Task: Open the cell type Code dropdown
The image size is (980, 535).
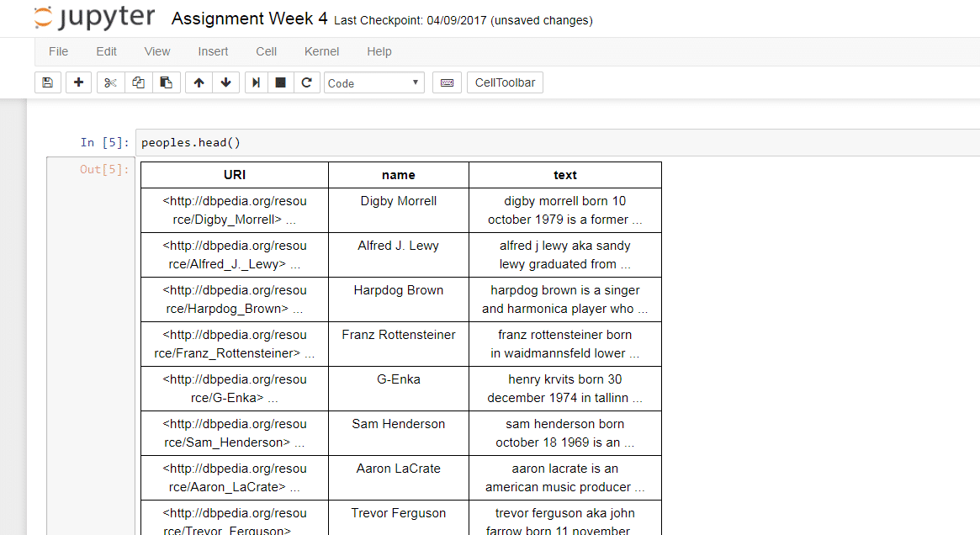Action: point(373,82)
